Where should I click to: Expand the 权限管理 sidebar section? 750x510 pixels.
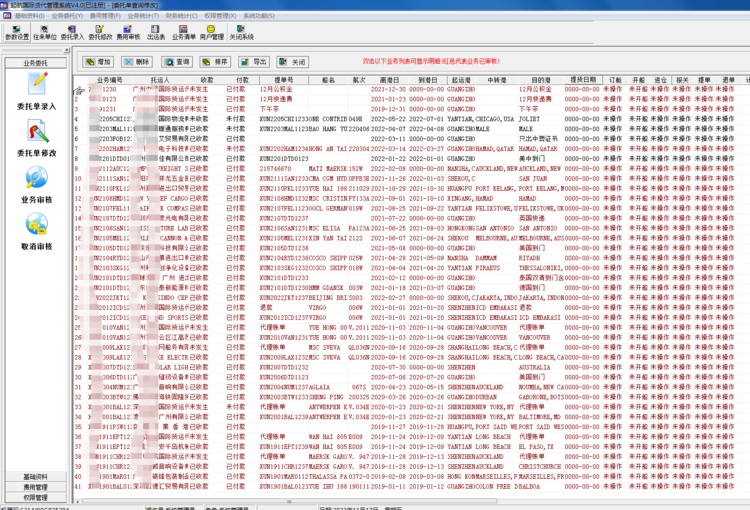[37, 497]
